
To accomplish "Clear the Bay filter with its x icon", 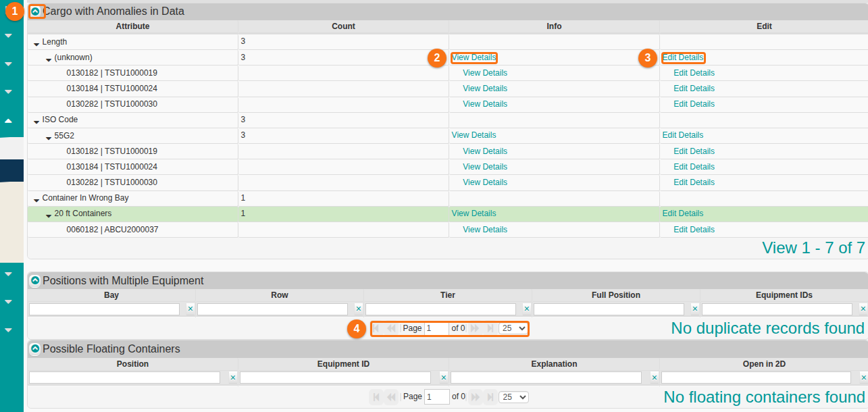I will coord(190,309).
